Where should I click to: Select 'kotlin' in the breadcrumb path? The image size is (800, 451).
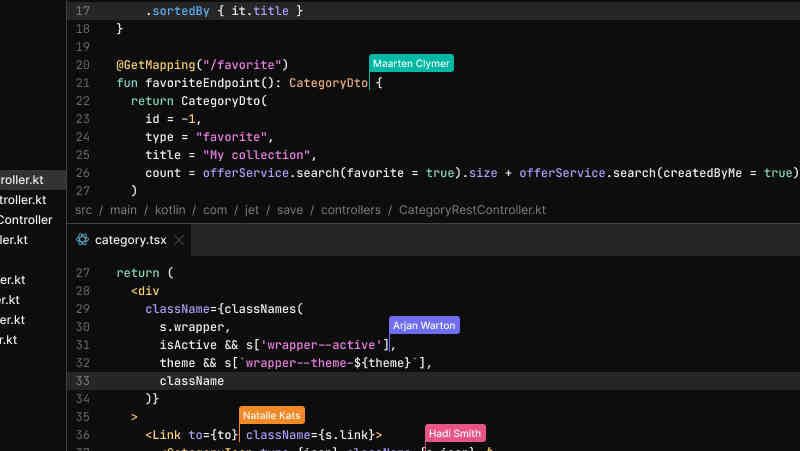tap(170, 210)
